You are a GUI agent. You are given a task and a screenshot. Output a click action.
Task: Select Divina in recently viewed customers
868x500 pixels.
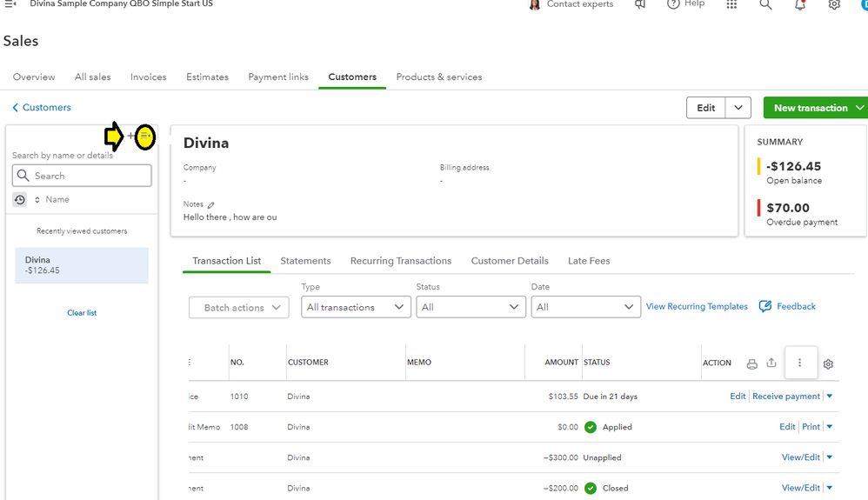pos(82,265)
